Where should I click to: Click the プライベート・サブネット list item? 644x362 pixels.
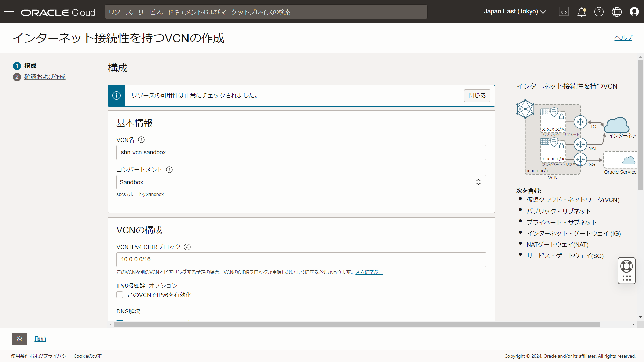561,222
